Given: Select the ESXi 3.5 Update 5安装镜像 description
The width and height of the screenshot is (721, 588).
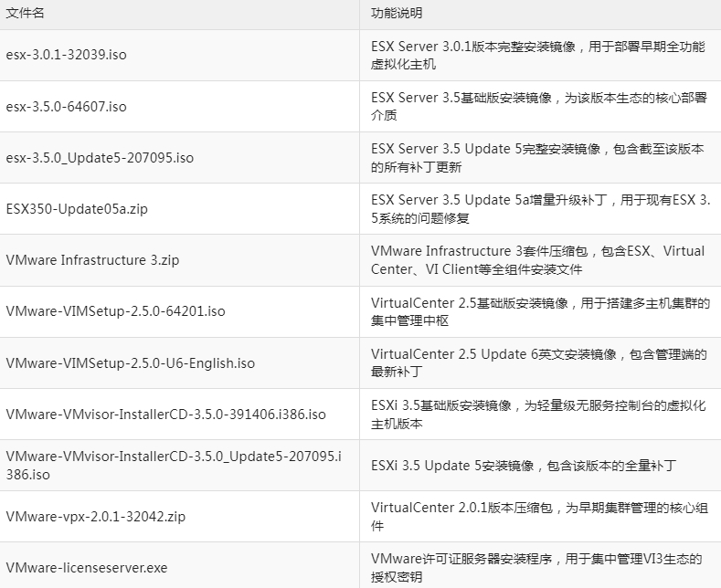Looking at the screenshot, I should [523, 466].
